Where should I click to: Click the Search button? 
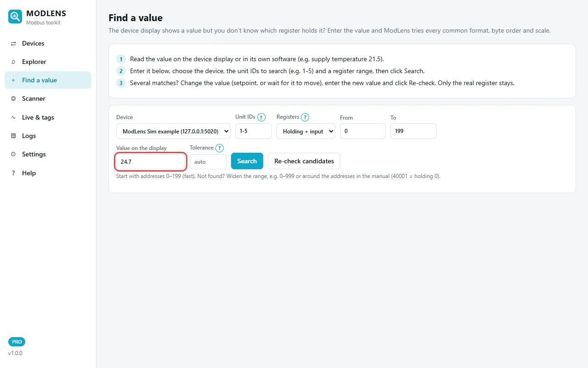pos(247,161)
